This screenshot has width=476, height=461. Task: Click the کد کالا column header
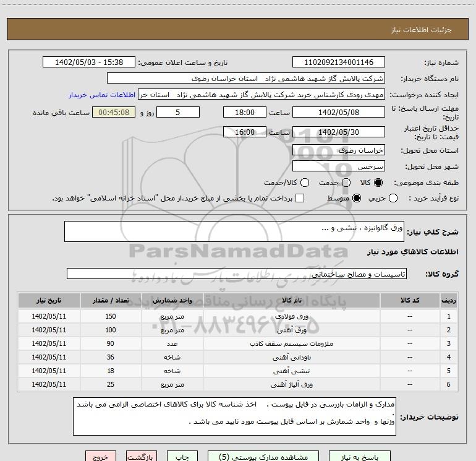click(x=410, y=300)
